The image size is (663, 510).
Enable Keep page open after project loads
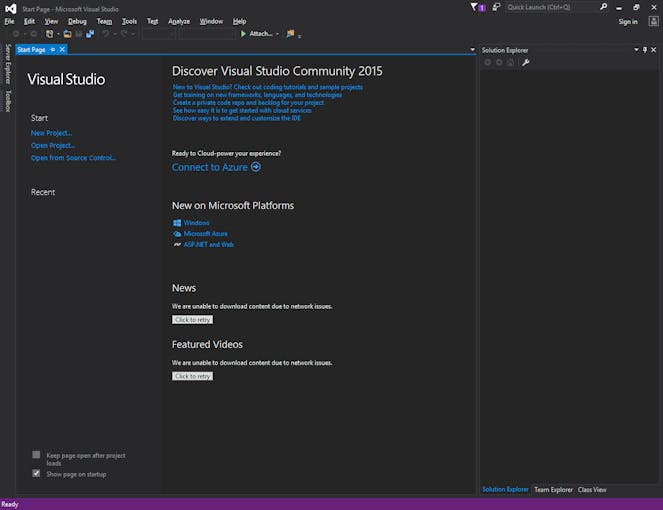[36, 455]
